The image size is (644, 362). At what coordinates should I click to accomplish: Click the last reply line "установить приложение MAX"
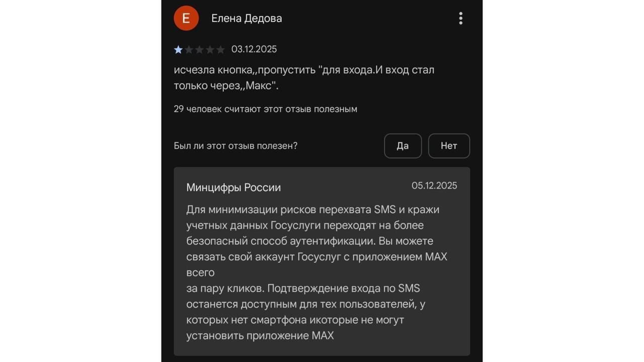click(x=260, y=335)
